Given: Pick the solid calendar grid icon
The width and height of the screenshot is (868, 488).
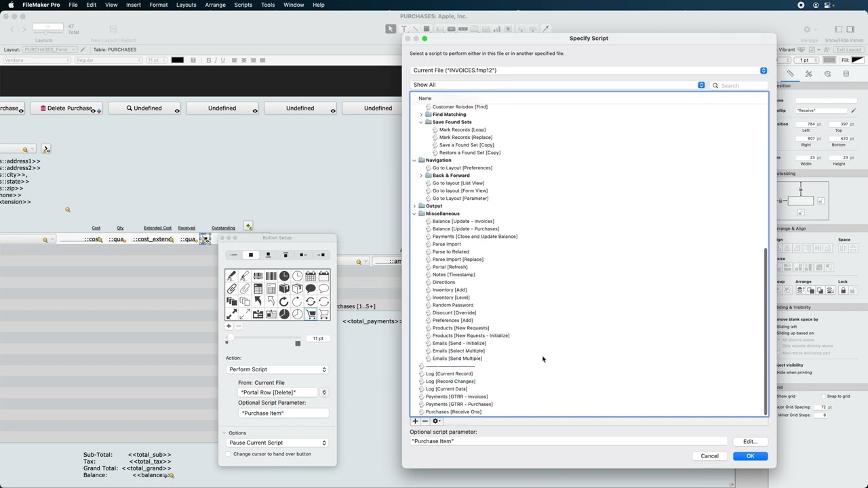Looking at the screenshot, I should tap(311, 276).
